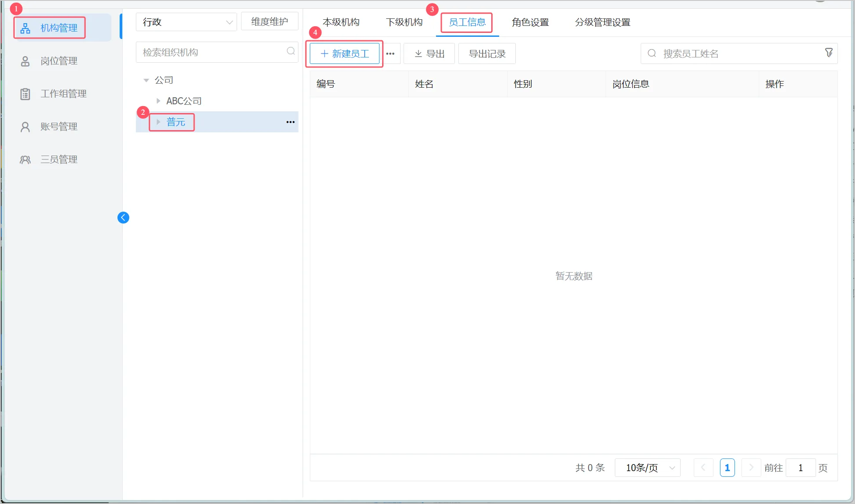Click the organization search magnifier icon
Screen dimensions: 855x504
291,51
